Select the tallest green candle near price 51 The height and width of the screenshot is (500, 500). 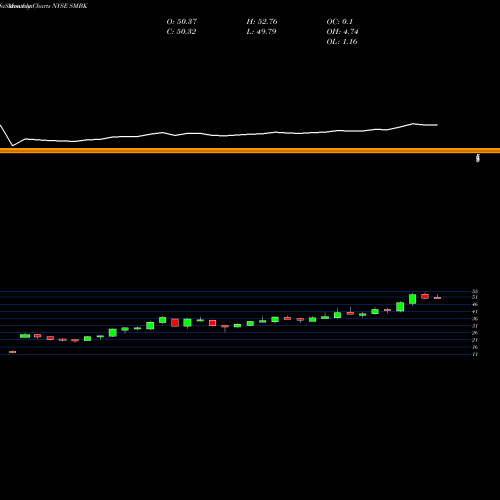click(x=413, y=299)
